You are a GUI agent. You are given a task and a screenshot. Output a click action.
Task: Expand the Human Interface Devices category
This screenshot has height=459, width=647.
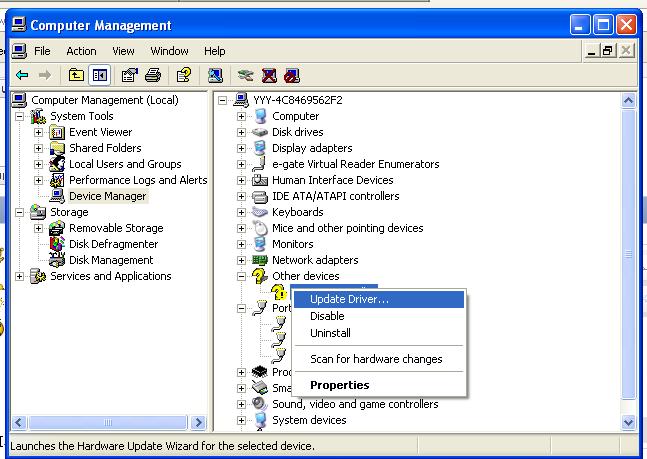click(241, 180)
